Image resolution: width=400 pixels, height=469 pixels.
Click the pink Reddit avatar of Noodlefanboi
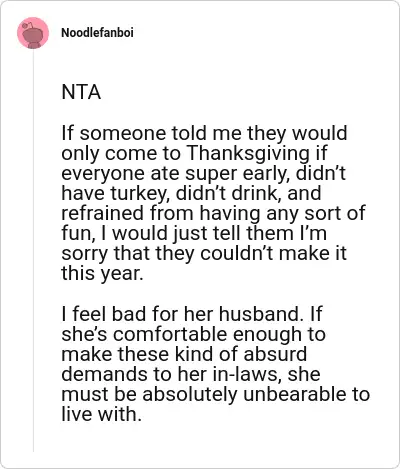pos(33,33)
